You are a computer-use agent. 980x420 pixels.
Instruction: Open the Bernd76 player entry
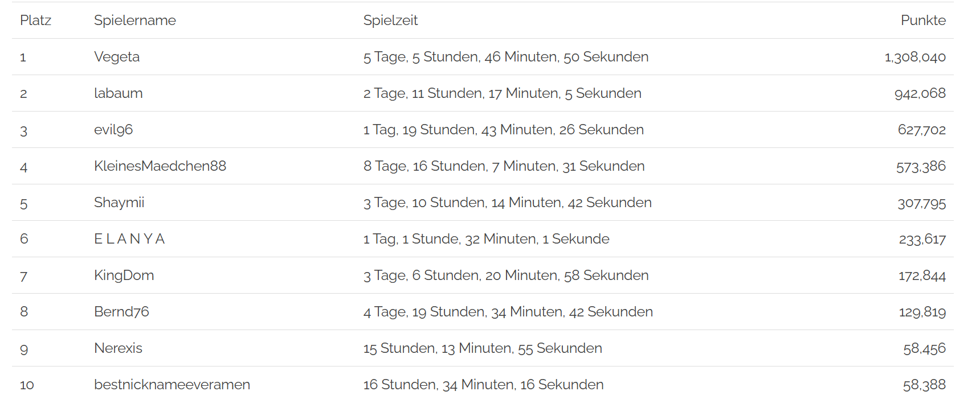pyautogui.click(x=121, y=312)
